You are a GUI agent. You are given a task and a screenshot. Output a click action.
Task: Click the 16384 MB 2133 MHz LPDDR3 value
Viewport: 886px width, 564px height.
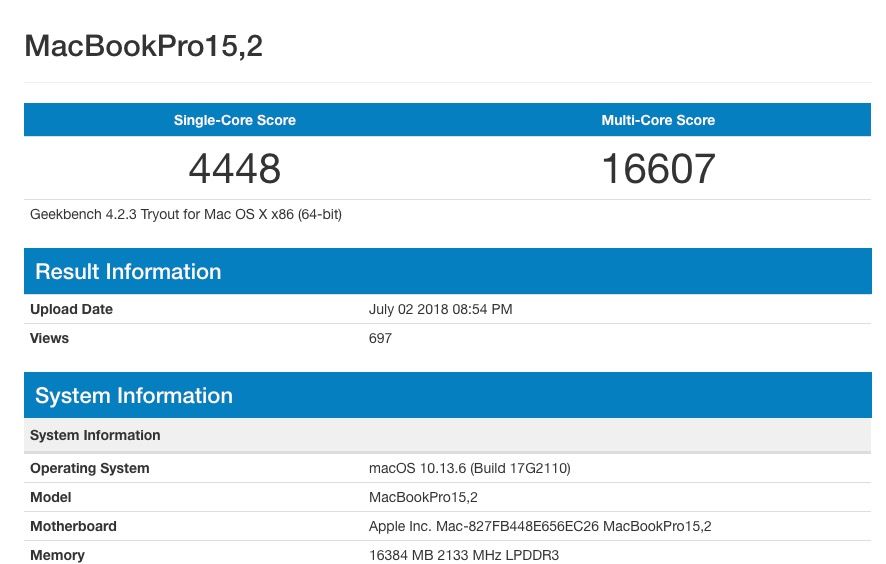tap(463, 555)
